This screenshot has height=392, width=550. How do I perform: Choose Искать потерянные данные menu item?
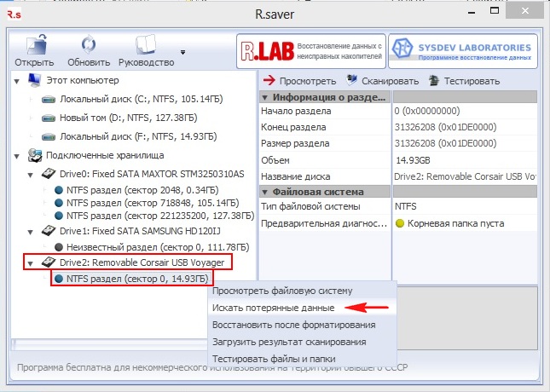[x=273, y=307]
